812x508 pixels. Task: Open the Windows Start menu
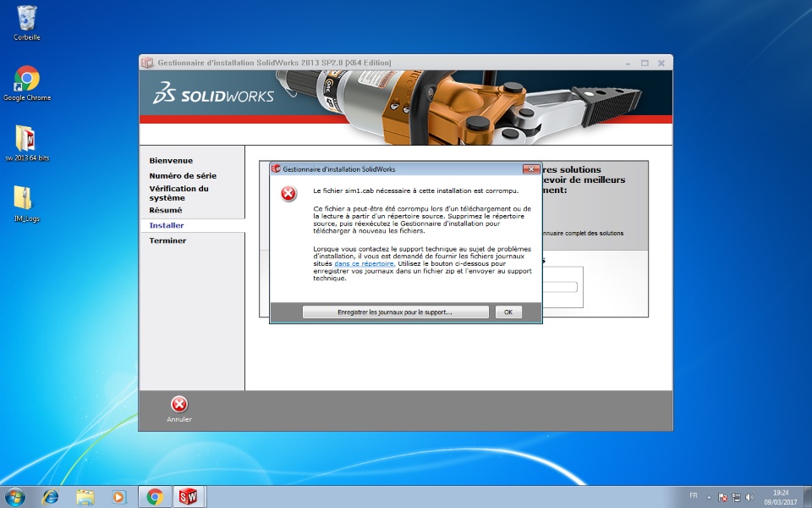[x=15, y=497]
